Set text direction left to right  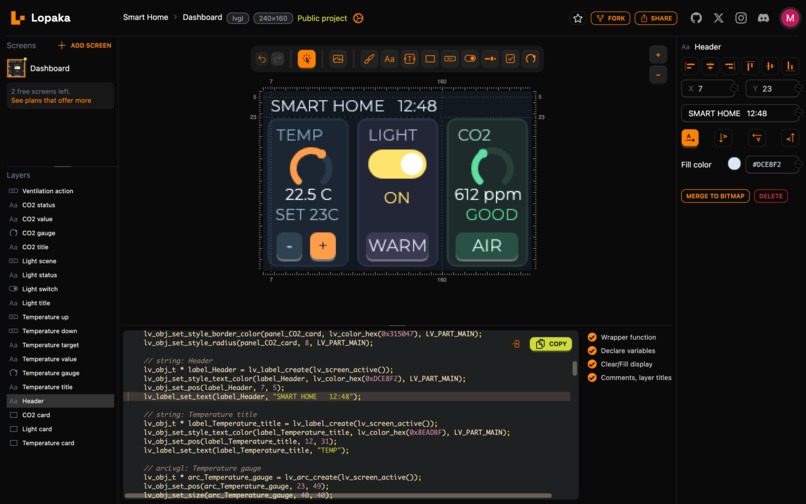[690, 138]
